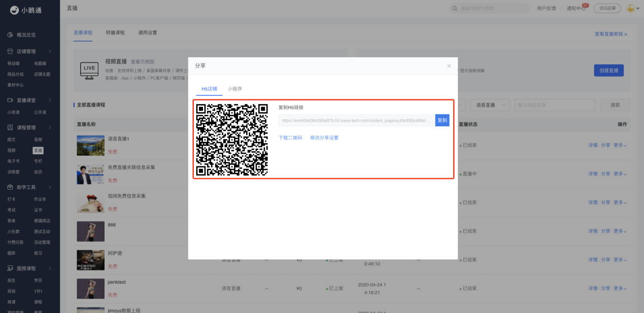Click 分享 for the penktest row

[605, 288]
